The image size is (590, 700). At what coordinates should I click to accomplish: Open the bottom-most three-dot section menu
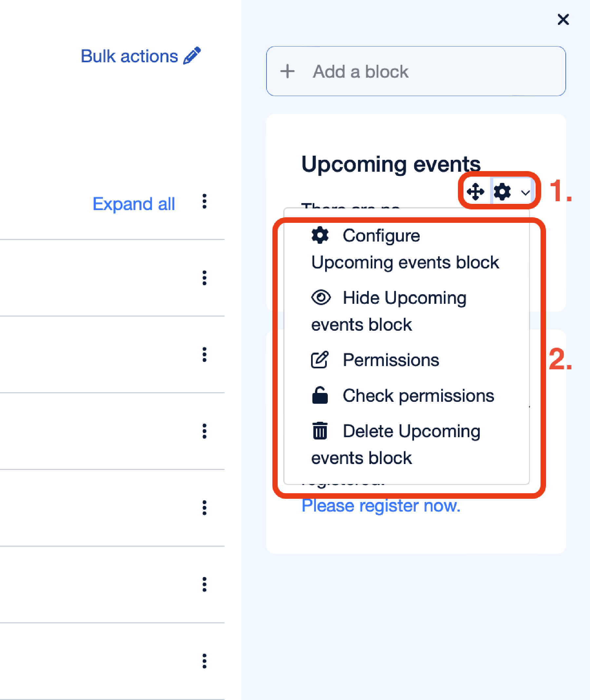tap(204, 661)
